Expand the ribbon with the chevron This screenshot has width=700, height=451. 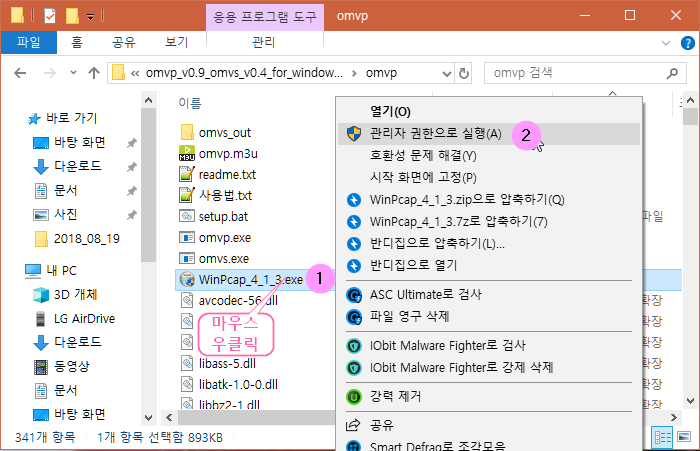coord(666,43)
